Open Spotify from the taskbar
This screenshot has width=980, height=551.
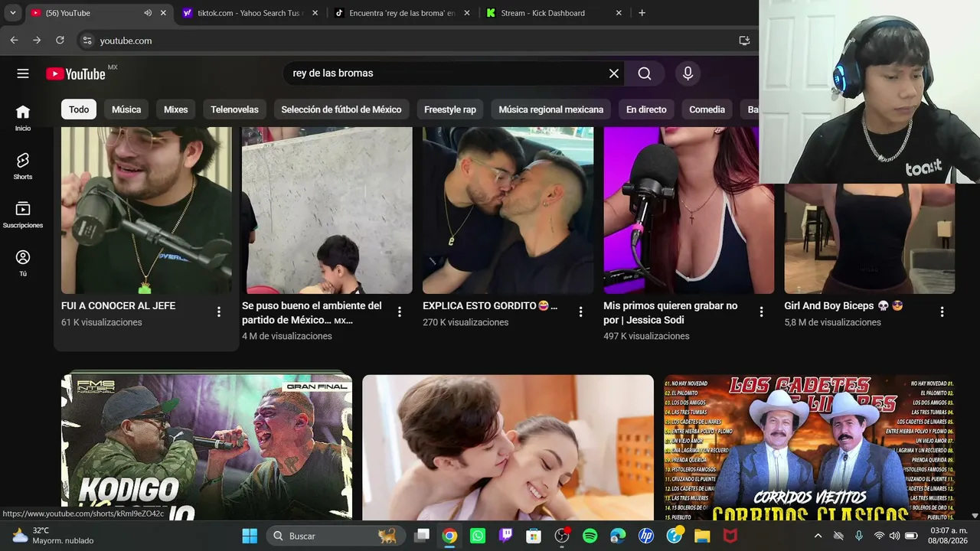[590, 536]
